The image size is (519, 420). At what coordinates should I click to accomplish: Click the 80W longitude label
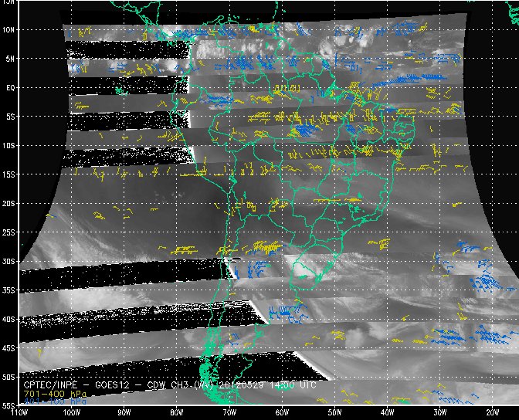(177, 412)
